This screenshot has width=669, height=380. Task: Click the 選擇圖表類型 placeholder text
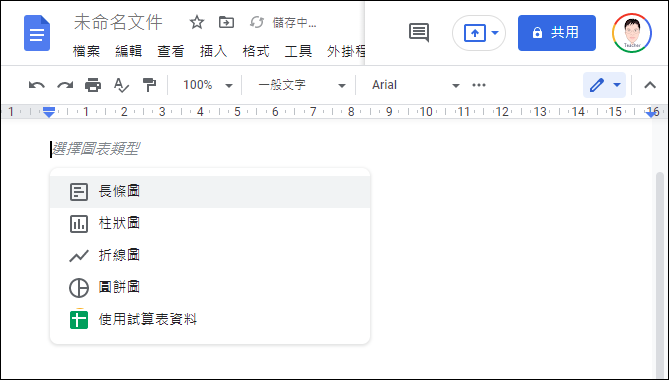tap(96, 149)
